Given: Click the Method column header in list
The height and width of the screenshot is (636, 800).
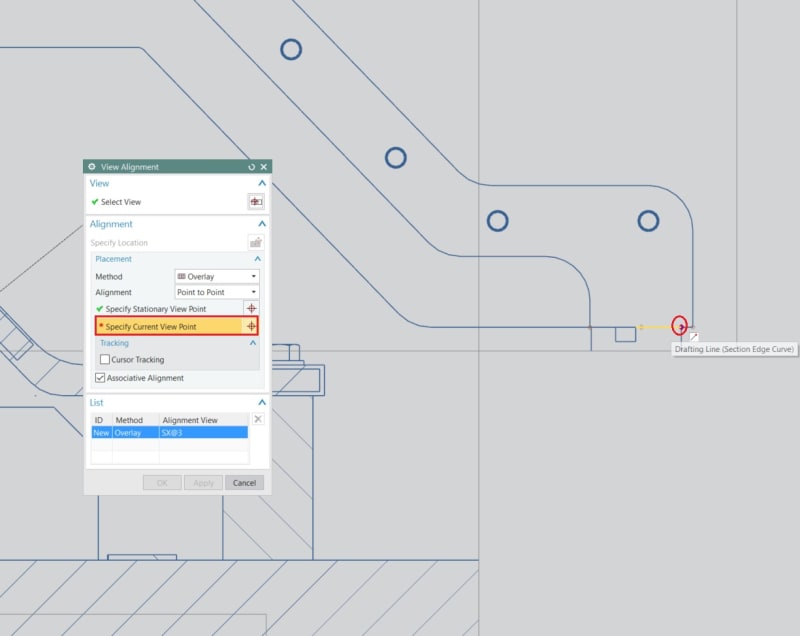Looking at the screenshot, I should (x=129, y=420).
